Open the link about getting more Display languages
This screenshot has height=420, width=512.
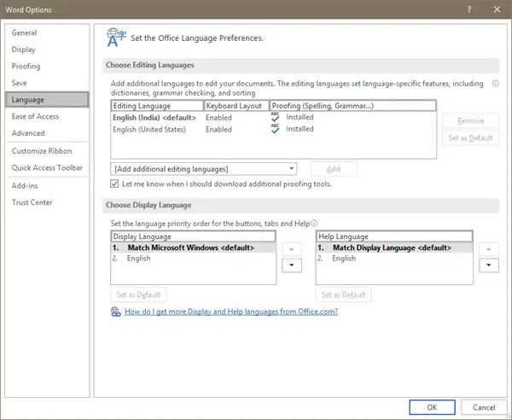pos(231,312)
